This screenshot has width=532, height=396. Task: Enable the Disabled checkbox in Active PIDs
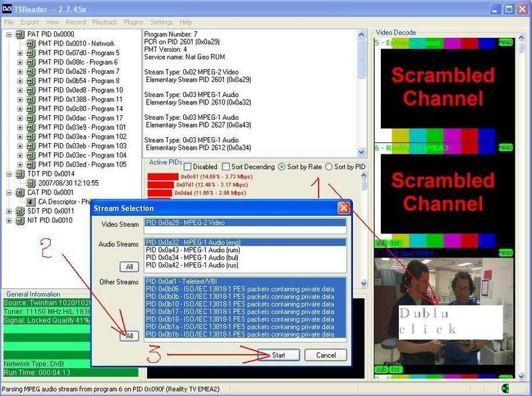coord(187,166)
